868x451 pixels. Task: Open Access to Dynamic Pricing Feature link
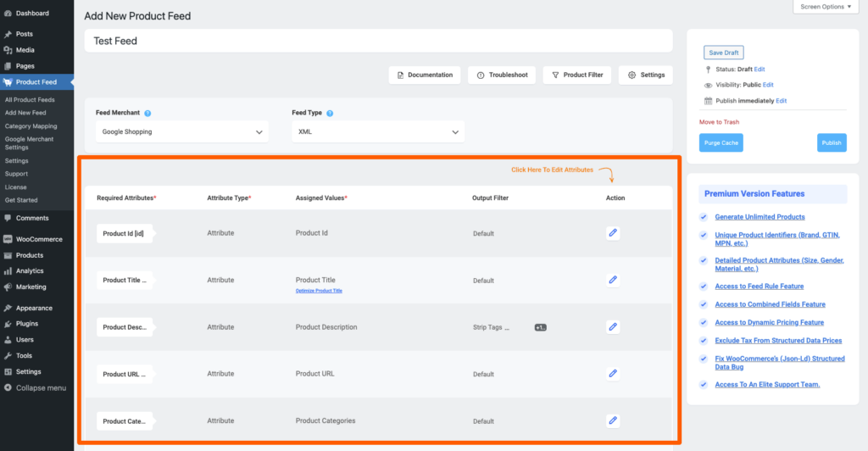point(769,322)
